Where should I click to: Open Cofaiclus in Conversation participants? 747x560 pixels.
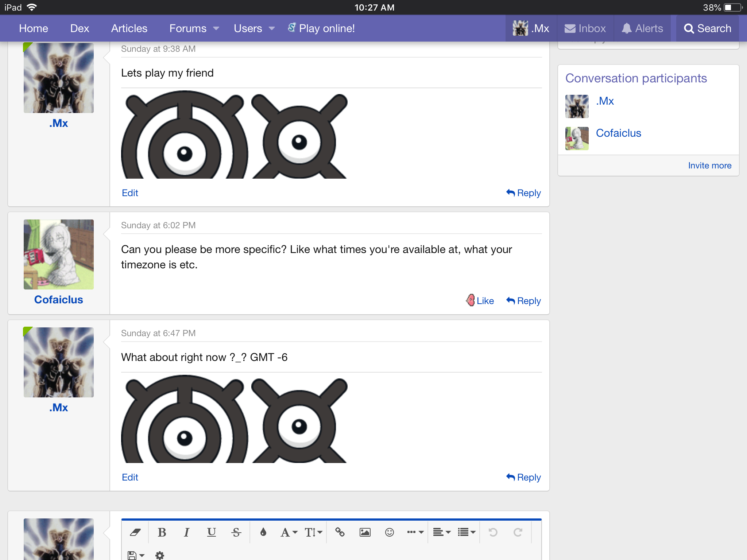click(618, 133)
